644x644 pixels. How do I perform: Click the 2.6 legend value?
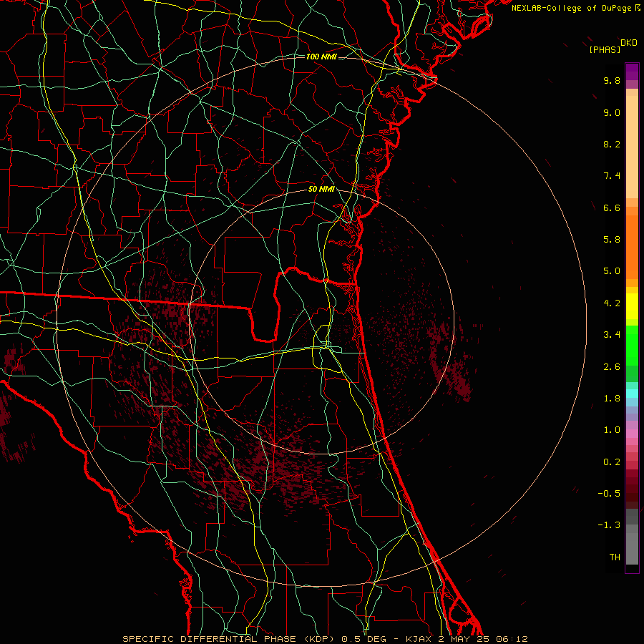(x=612, y=367)
